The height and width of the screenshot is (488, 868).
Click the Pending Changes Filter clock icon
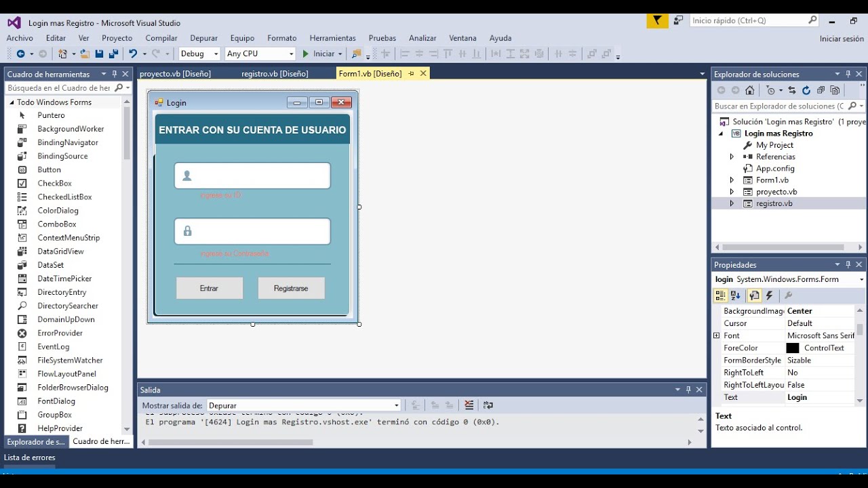point(770,90)
